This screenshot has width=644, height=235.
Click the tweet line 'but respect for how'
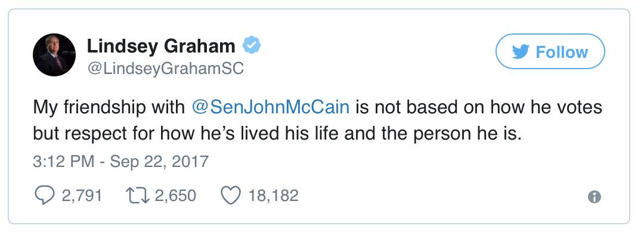tap(277, 134)
